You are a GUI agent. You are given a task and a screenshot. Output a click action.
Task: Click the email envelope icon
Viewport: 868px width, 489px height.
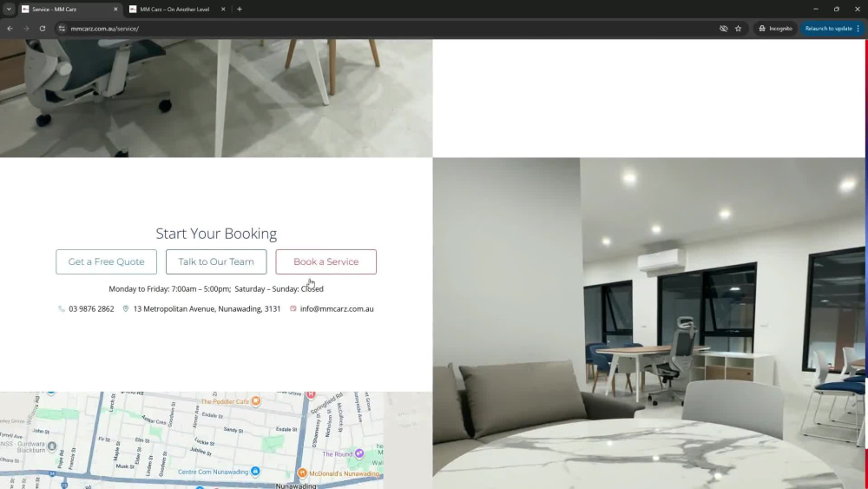pyautogui.click(x=293, y=309)
